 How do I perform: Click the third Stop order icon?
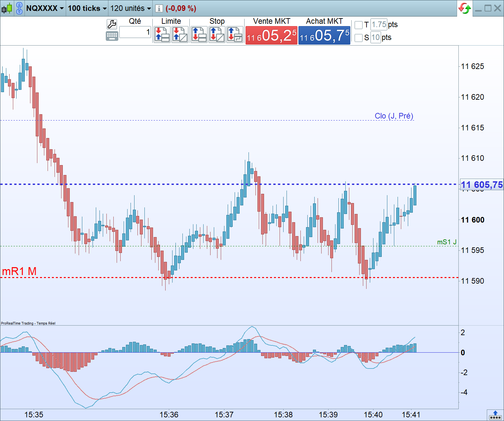tap(235, 34)
